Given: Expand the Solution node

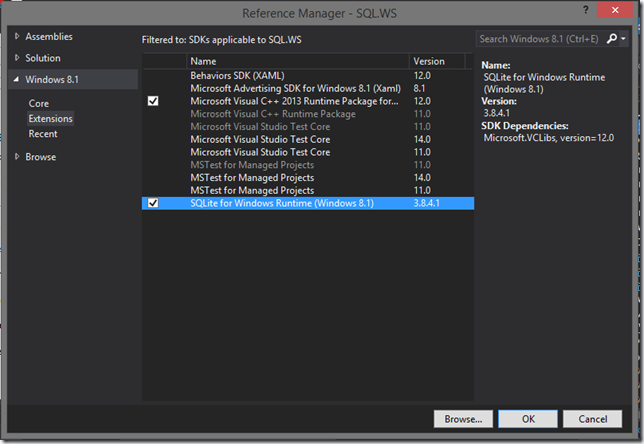Looking at the screenshot, I should coord(17,58).
